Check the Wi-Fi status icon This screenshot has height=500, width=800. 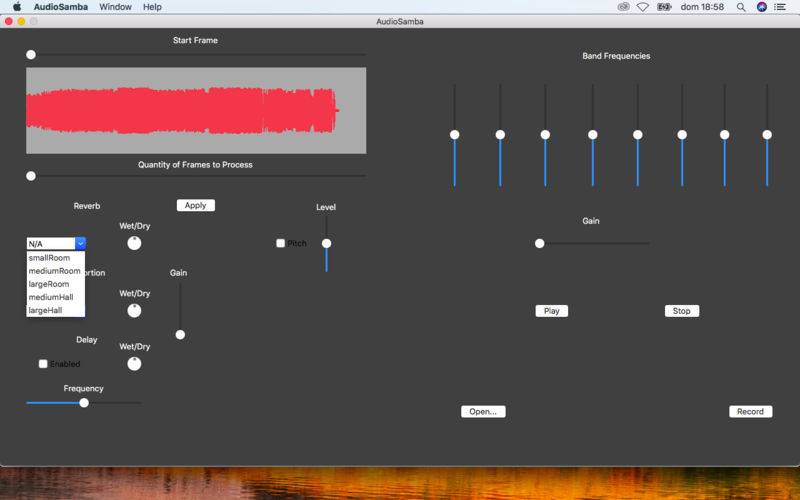coord(643,7)
